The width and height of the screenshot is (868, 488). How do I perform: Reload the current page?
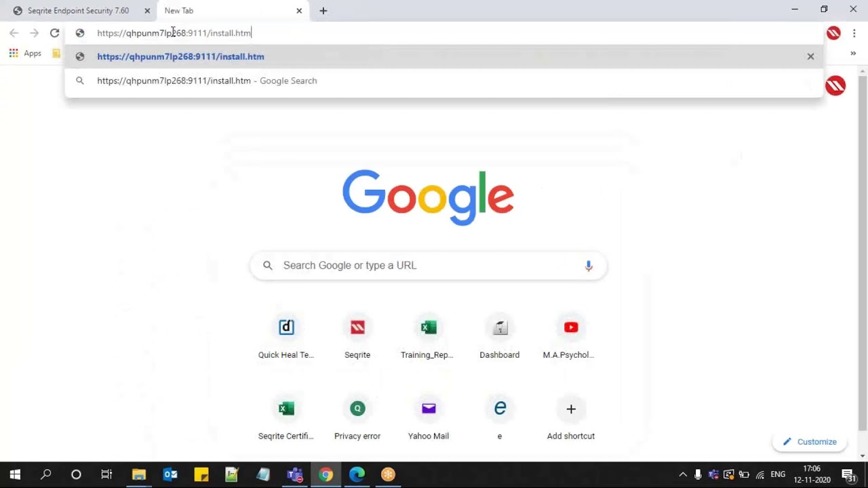(x=54, y=33)
